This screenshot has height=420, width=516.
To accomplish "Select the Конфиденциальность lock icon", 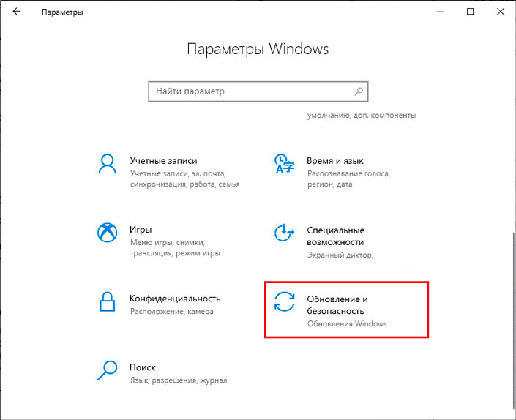I will pyautogui.click(x=108, y=301).
